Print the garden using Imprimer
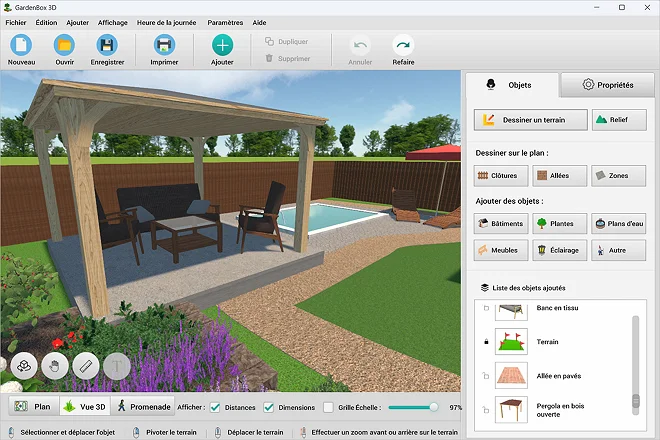 coord(164,45)
